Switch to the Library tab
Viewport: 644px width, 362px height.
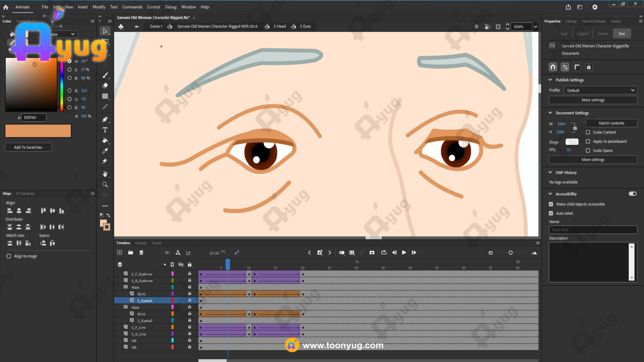coord(571,21)
